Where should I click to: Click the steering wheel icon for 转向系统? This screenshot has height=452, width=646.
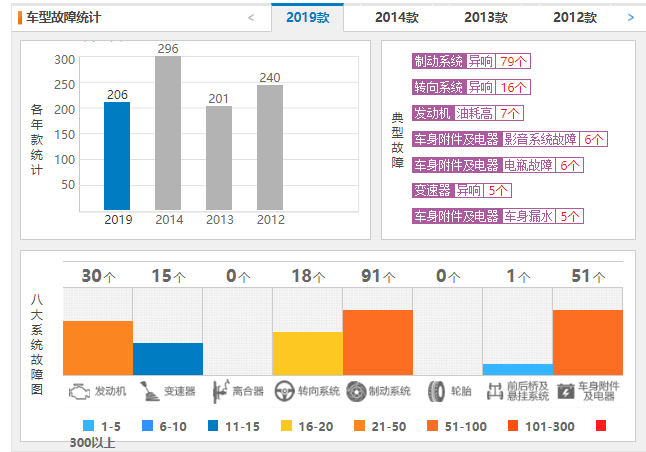click(284, 391)
